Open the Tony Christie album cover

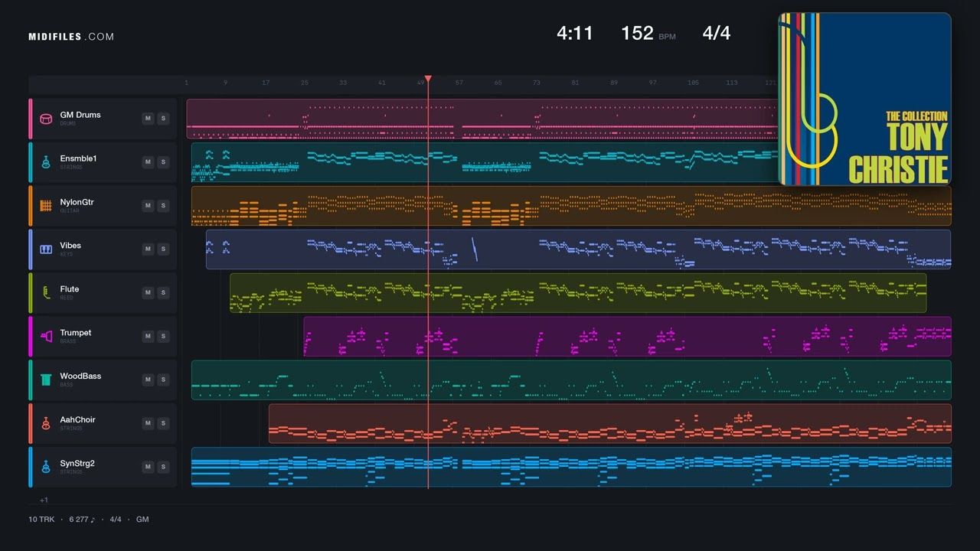[x=864, y=99]
